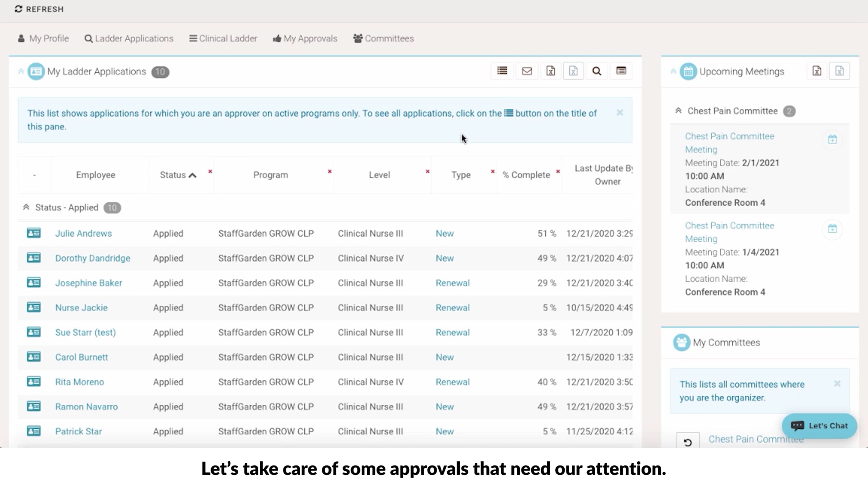Click the first Excel export icon in applications pane
The height and width of the screenshot is (488, 868).
click(x=550, y=71)
